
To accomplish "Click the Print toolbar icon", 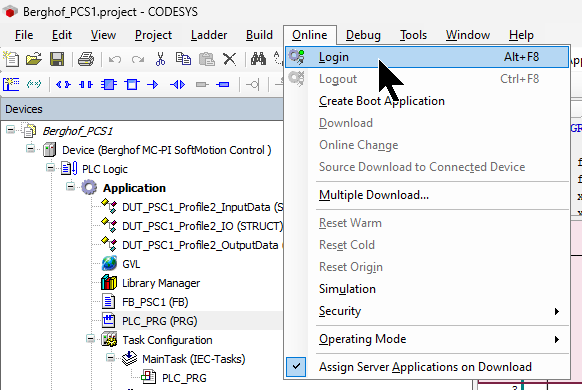I will point(86,59).
